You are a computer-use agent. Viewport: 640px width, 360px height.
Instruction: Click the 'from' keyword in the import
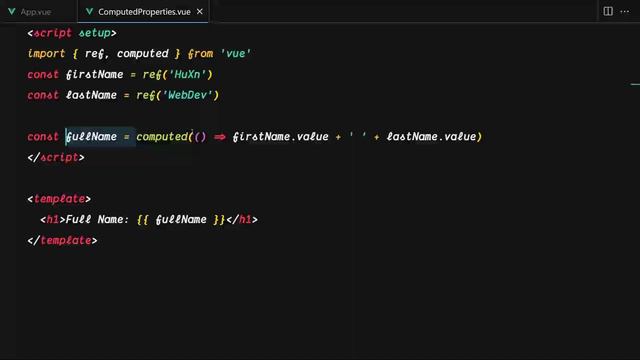(x=200, y=54)
